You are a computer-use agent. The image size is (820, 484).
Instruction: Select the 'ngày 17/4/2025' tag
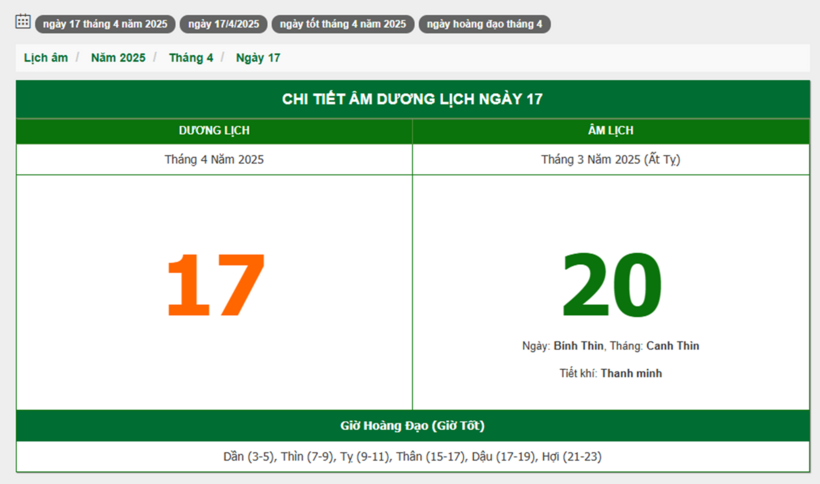coord(223,24)
